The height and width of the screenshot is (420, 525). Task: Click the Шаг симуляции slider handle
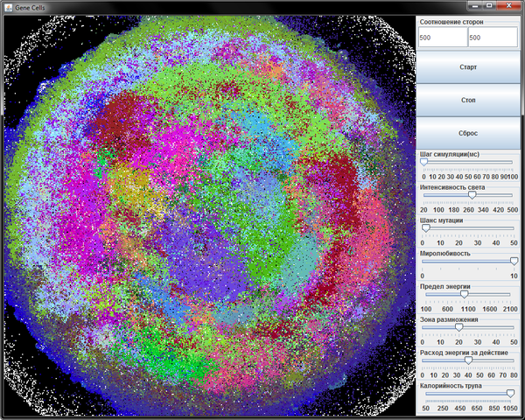point(424,162)
